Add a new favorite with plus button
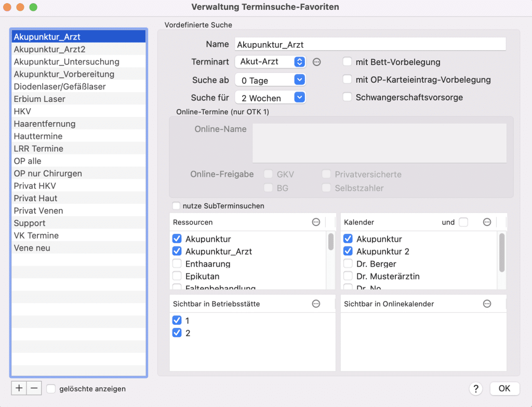Viewport: 532px width, 407px height. tap(19, 388)
